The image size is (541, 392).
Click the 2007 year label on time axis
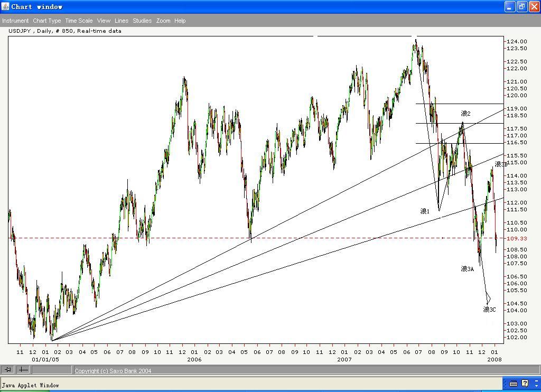coord(344,359)
